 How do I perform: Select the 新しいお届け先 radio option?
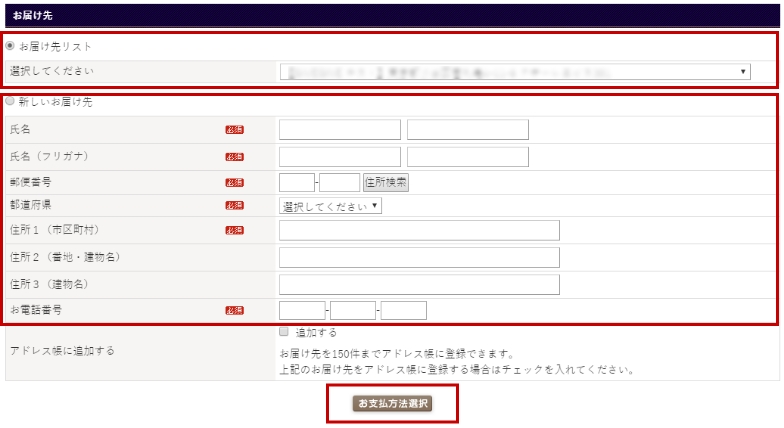10,102
